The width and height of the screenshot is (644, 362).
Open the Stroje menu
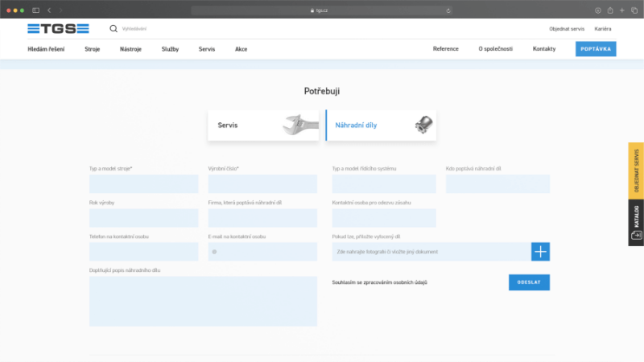tap(93, 49)
